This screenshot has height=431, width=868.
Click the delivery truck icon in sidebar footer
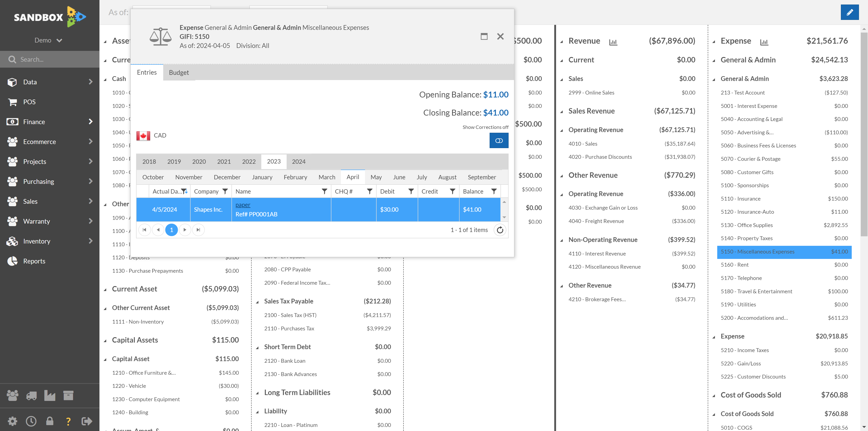pos(31,395)
